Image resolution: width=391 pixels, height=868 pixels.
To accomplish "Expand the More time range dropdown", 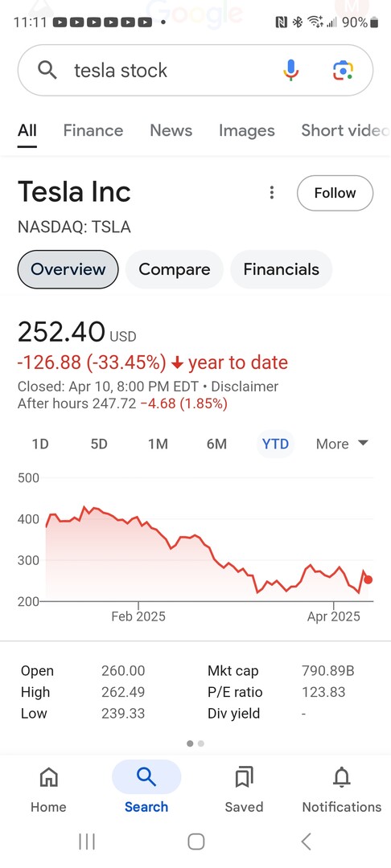I will (x=342, y=444).
